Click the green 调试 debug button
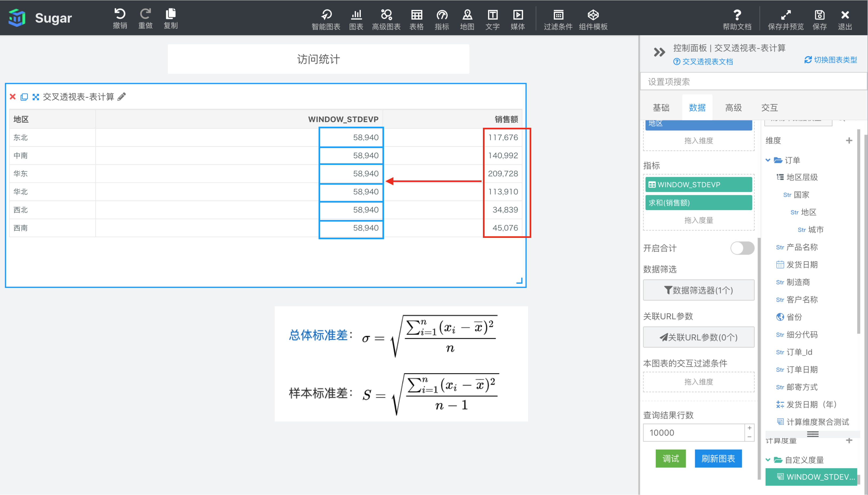 pos(670,459)
